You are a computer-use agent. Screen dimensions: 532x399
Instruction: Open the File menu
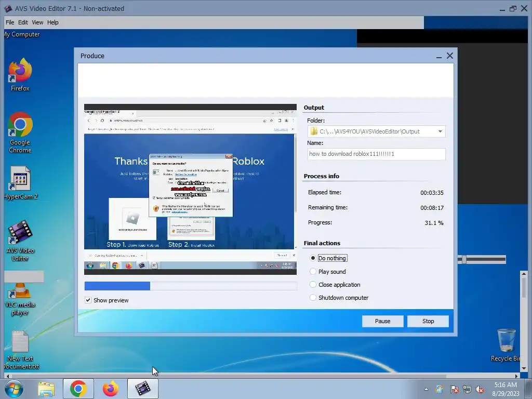click(10, 22)
